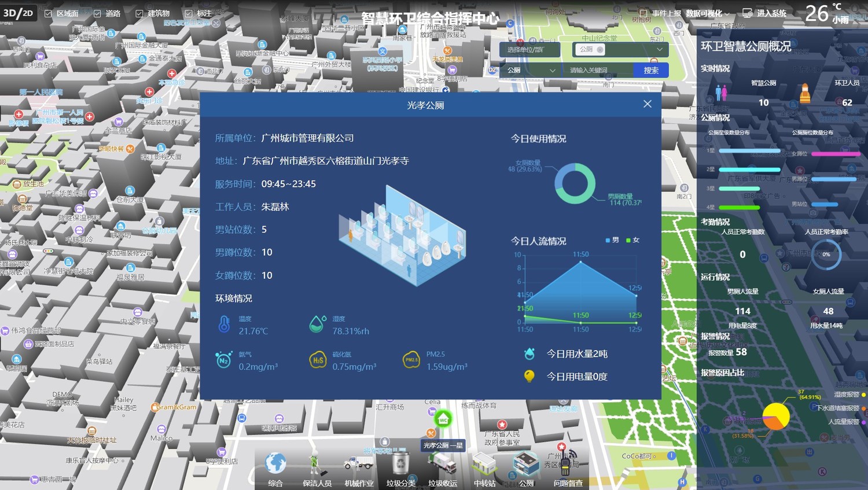Click the 放生池 map POI icon
Image resolution: width=868 pixels, height=490 pixels.
[x=17, y=184]
